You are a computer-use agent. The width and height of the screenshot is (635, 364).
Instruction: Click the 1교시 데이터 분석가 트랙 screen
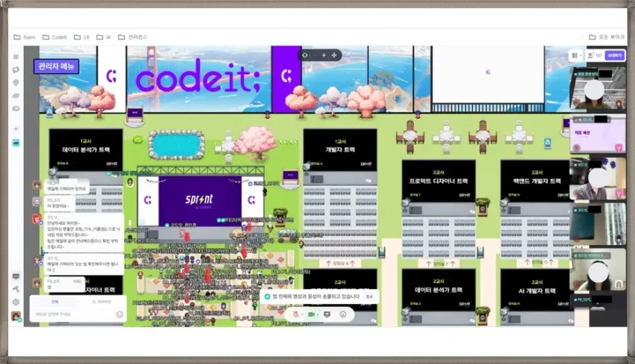click(x=86, y=150)
